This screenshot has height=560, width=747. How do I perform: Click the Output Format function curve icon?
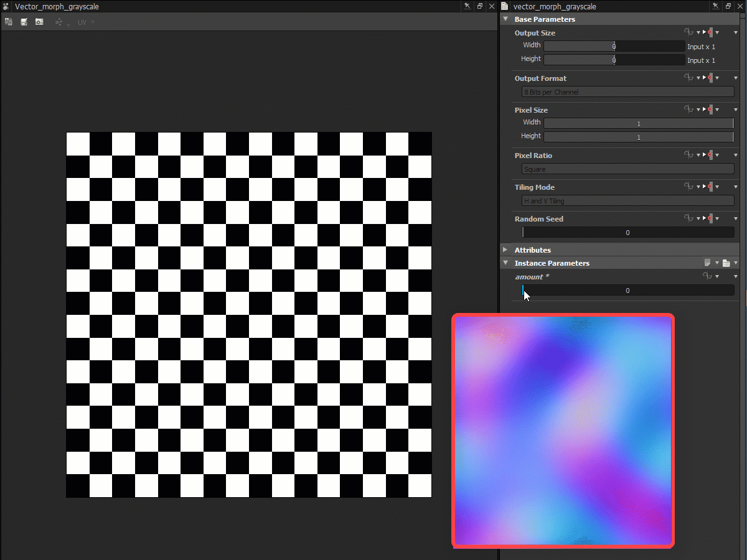688,78
